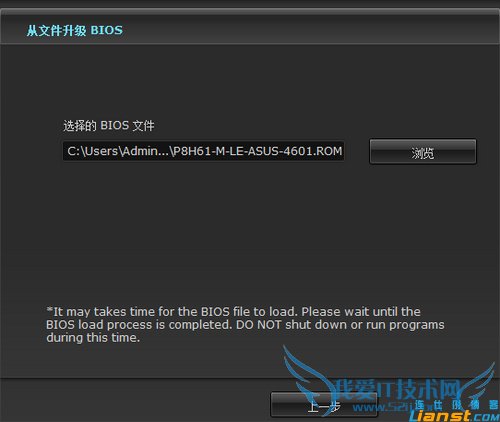Viewport: 500px width, 422px height.
Task: Click the 连仕服务器 watermark caption
Action: pyautogui.click(x=457, y=405)
